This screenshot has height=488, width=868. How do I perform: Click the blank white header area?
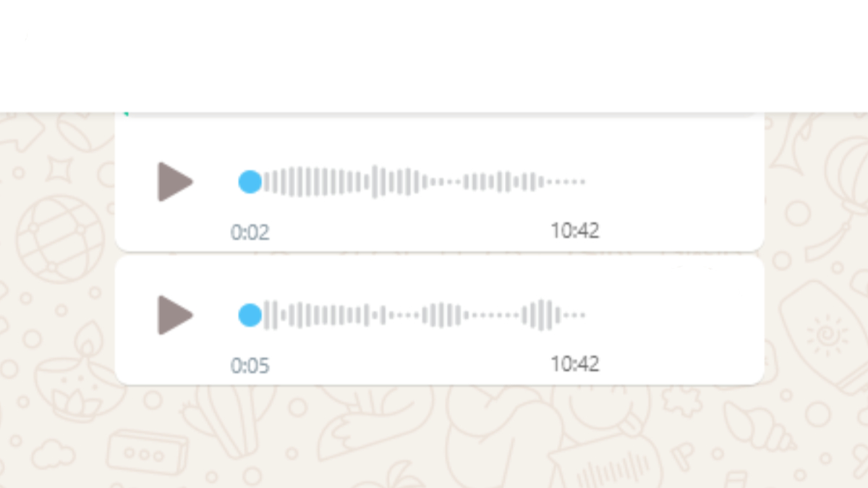(x=434, y=56)
